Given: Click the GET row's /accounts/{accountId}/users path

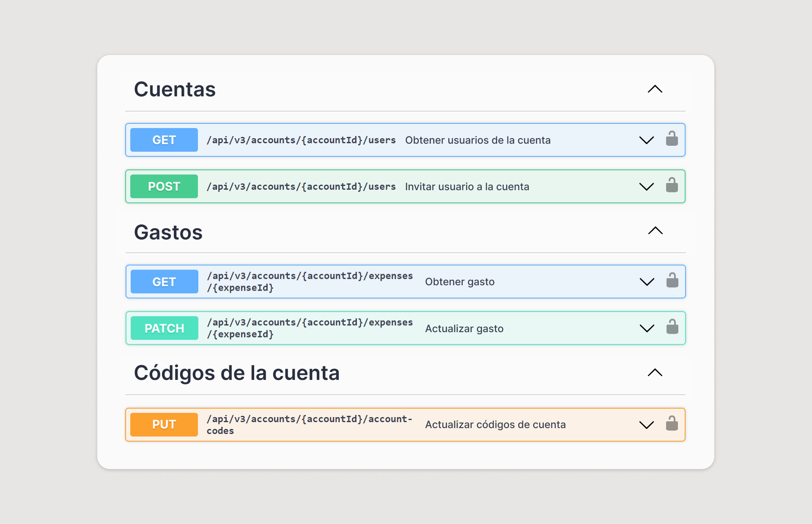Looking at the screenshot, I should point(301,140).
